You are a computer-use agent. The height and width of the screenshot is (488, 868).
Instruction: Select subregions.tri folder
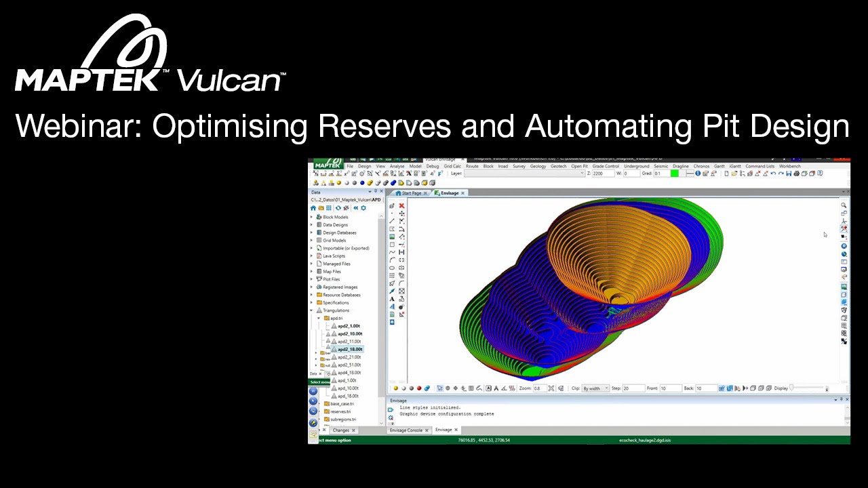pos(343,420)
